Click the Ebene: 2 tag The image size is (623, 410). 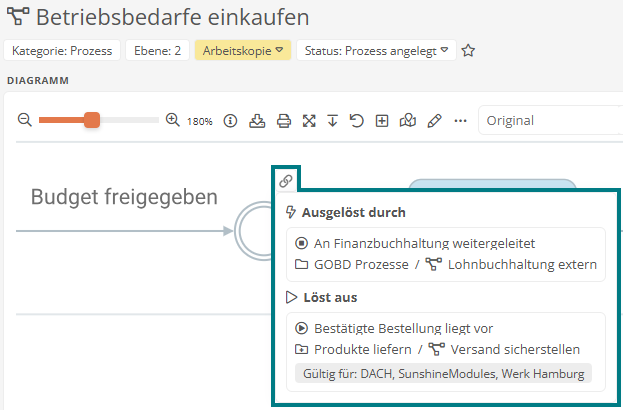[x=157, y=50]
